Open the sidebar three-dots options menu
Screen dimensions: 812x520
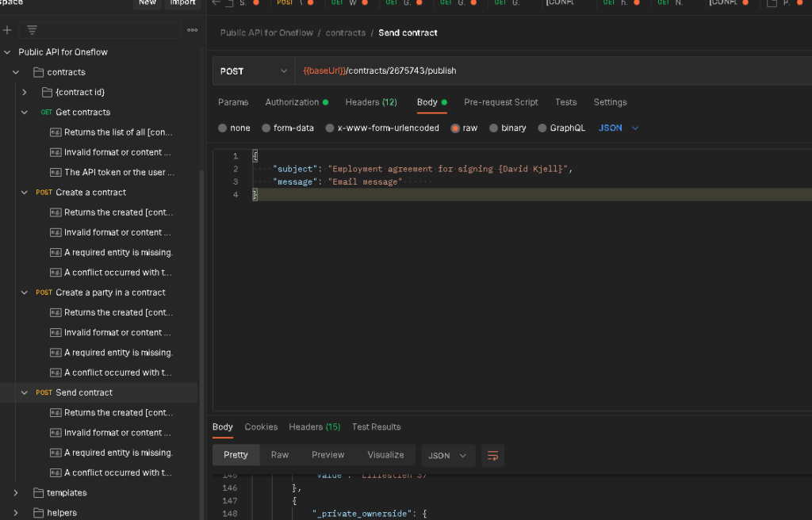[192, 30]
